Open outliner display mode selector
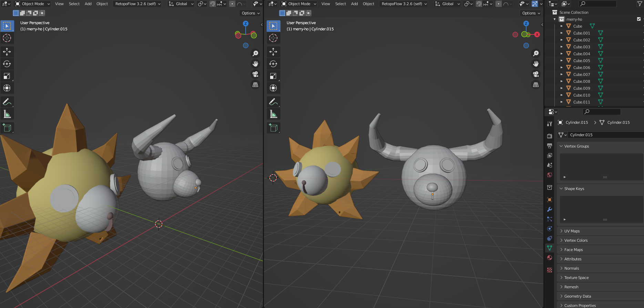Viewport: 644px width, 308px height. pyautogui.click(x=553, y=4)
